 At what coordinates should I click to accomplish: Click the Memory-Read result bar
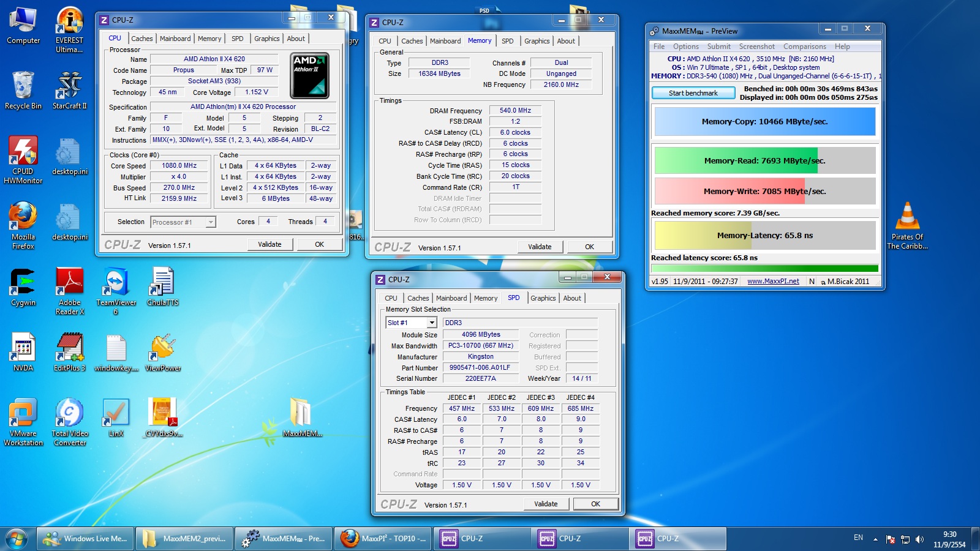(x=764, y=161)
